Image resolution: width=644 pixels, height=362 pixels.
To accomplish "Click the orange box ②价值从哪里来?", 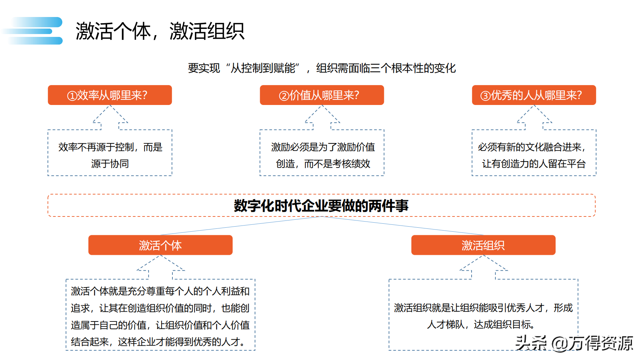I will click(322, 95).
